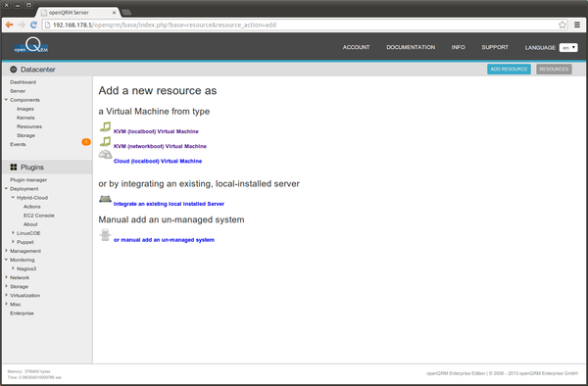Open Cloud (localboot) Virtual Machine link
The width and height of the screenshot is (588, 386).
158,161
